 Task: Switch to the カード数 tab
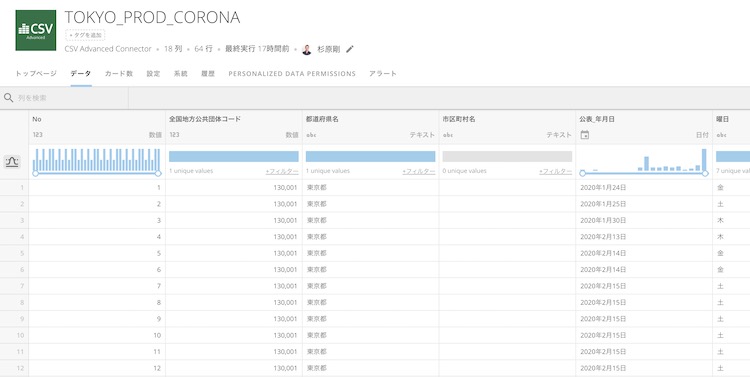click(x=119, y=74)
